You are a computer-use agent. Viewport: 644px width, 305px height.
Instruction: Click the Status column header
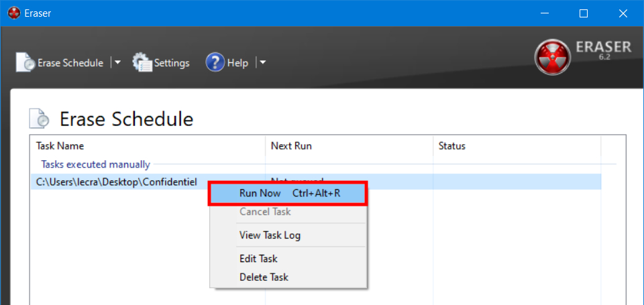pyautogui.click(x=517, y=145)
